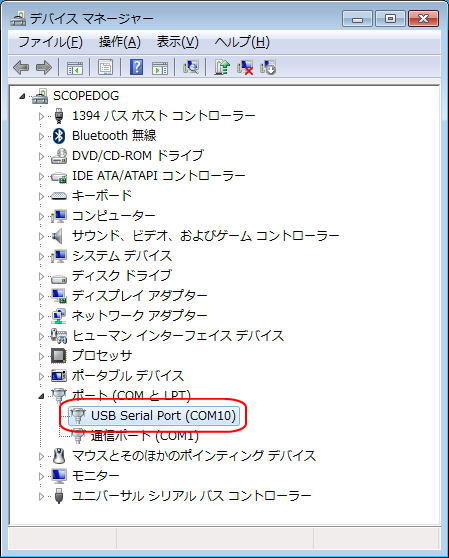Select USB Serial Port (COM10) device
This screenshot has width=449, height=558.
154,416
